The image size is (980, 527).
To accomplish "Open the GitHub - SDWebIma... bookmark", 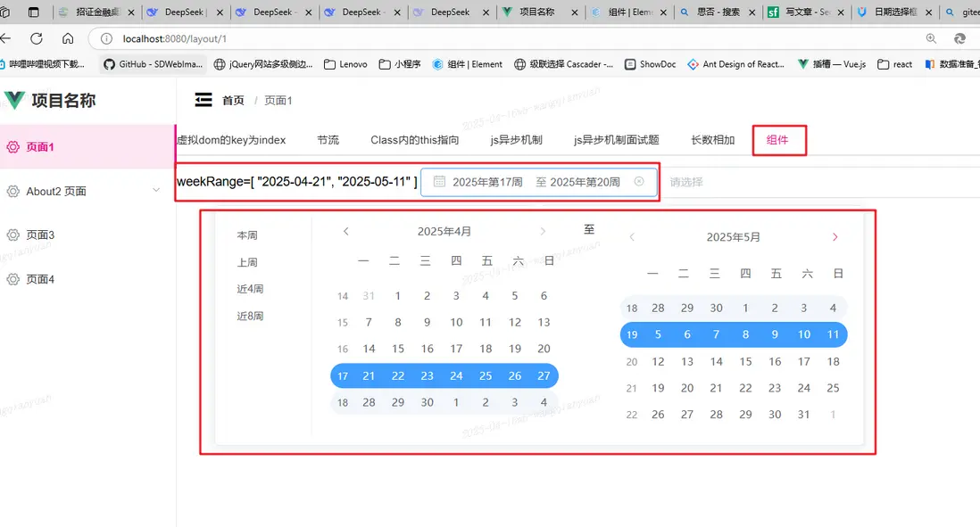I will click(x=154, y=64).
